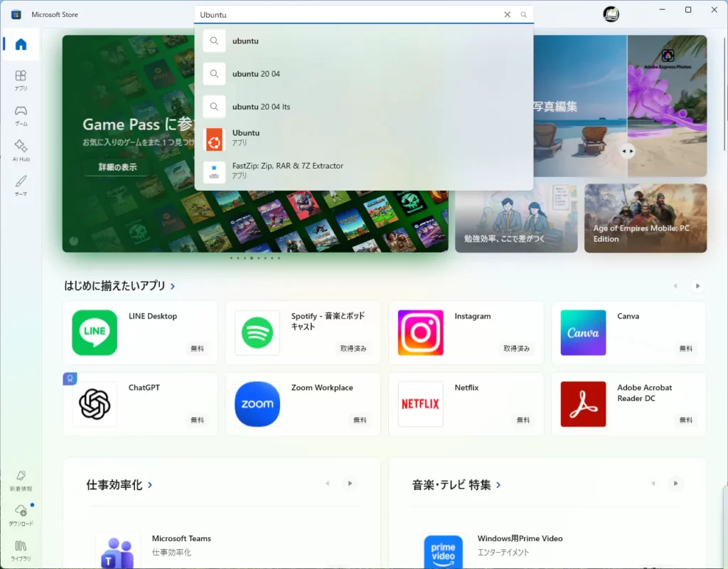Open Microsoft Teams app icon
The height and width of the screenshot is (569, 728).
(117, 552)
